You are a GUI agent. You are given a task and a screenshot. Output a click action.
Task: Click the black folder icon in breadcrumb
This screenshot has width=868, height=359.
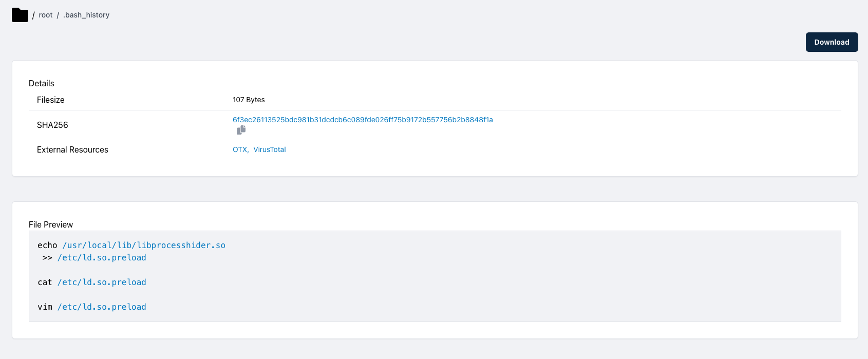click(20, 15)
